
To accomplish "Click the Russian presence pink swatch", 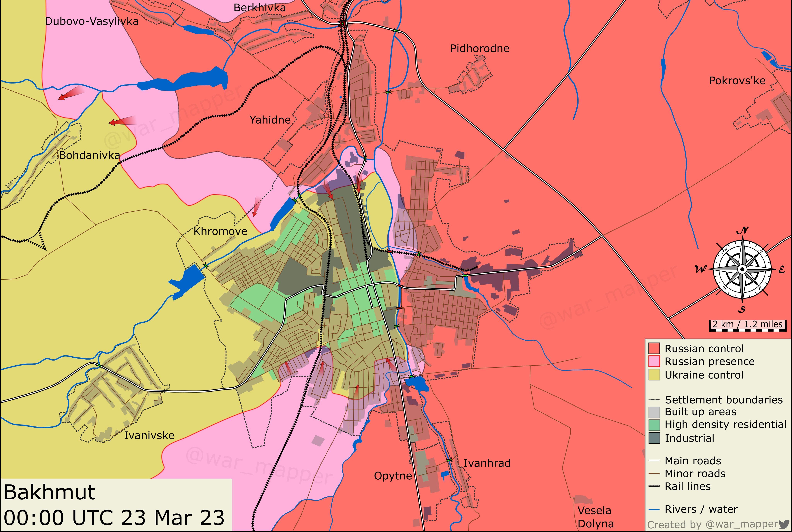I will tap(654, 361).
